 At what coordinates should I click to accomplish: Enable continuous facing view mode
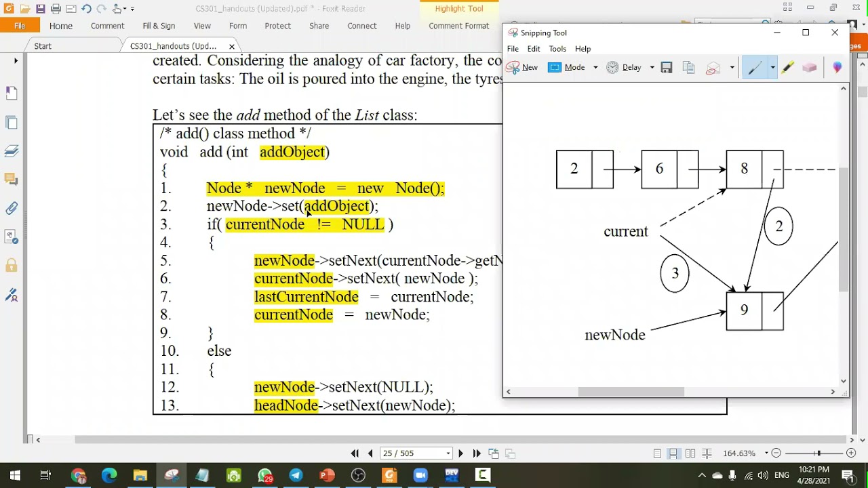pyautogui.click(x=707, y=453)
